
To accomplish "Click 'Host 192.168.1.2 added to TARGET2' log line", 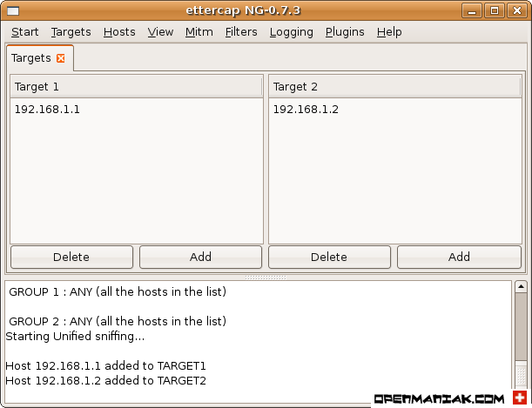I will tap(105, 380).
